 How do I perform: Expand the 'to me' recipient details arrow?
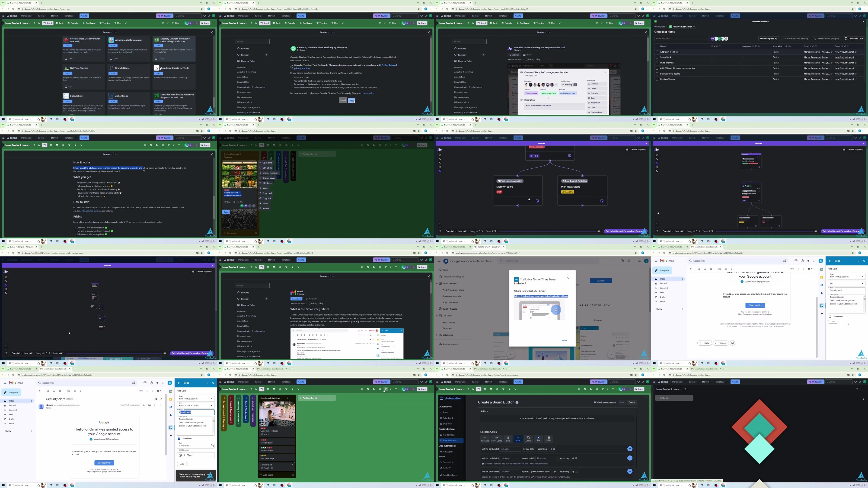52,408
